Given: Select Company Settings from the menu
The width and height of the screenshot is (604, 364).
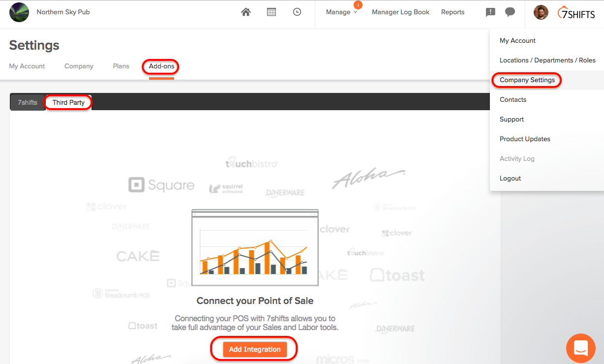Looking at the screenshot, I should click(526, 80).
